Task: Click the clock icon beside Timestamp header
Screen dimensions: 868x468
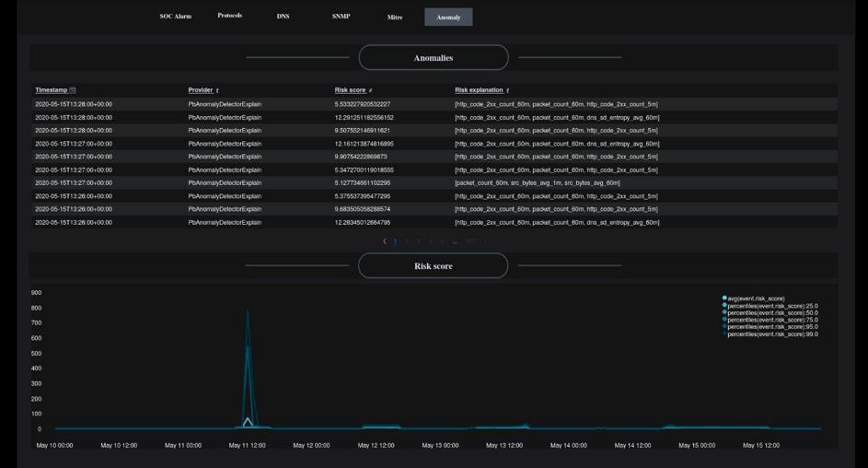Action: (x=73, y=90)
